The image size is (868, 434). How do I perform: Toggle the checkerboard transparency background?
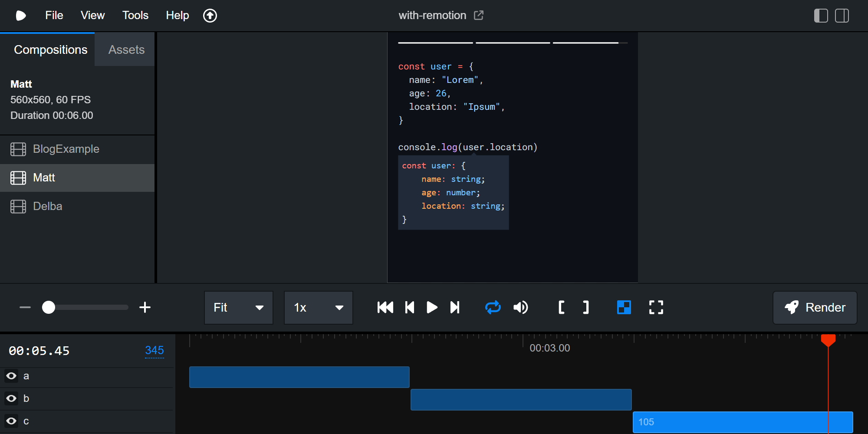pyautogui.click(x=624, y=307)
